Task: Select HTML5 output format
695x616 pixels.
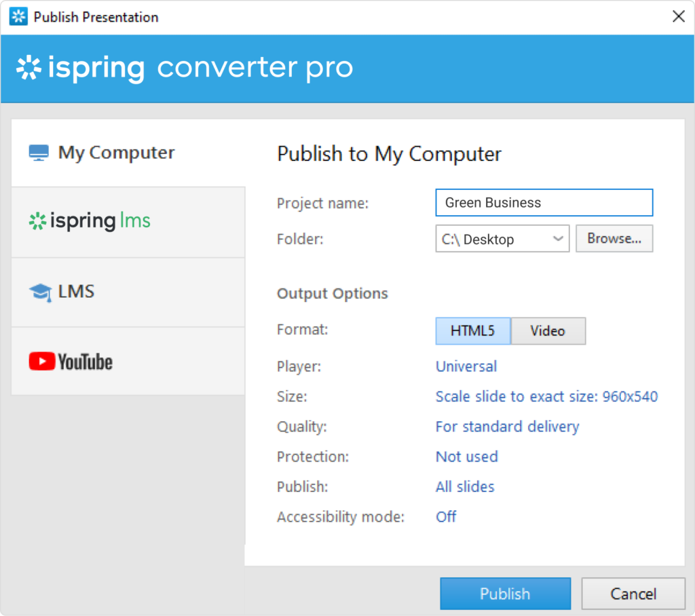Action: 473,330
